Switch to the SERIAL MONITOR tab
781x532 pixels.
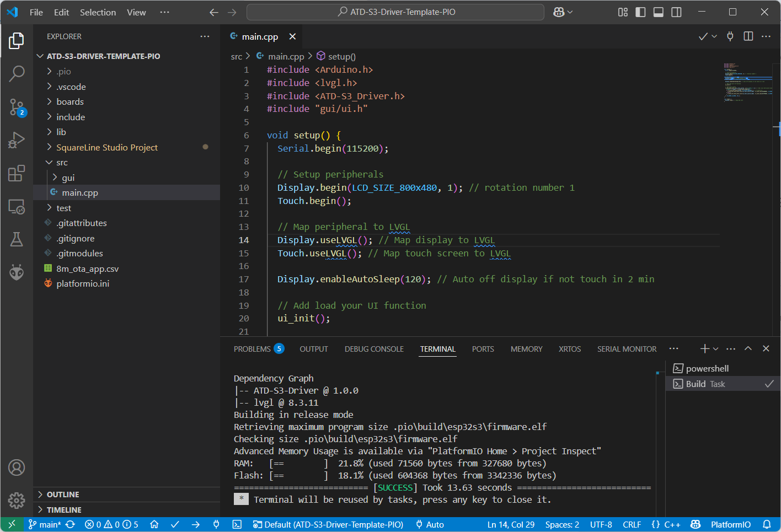point(627,349)
